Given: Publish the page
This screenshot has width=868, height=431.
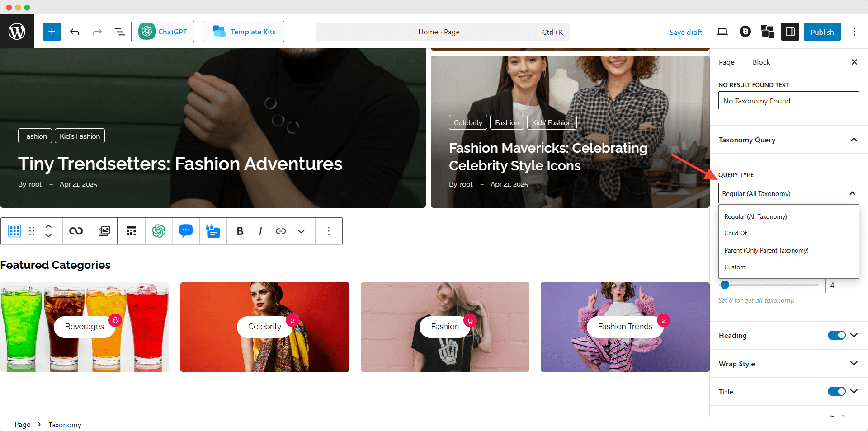Looking at the screenshot, I should [x=822, y=32].
